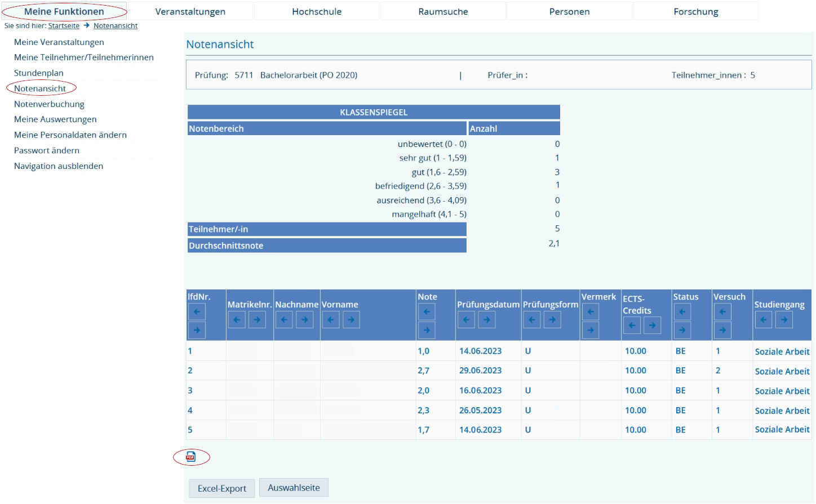Select Navigation ausblenden in the sidebar
The image size is (816, 504).
click(59, 166)
